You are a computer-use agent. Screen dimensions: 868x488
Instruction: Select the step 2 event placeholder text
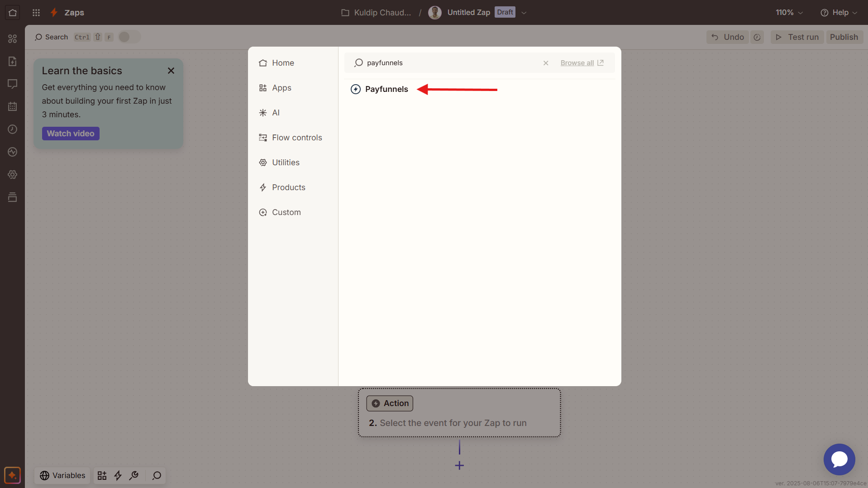click(453, 423)
